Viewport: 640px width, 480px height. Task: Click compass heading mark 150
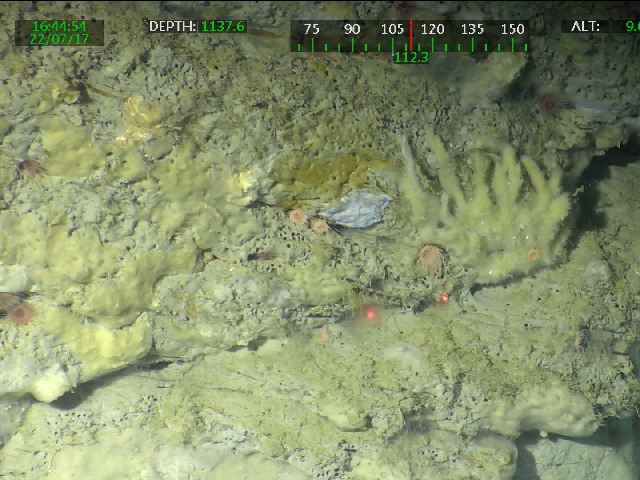coord(512,29)
